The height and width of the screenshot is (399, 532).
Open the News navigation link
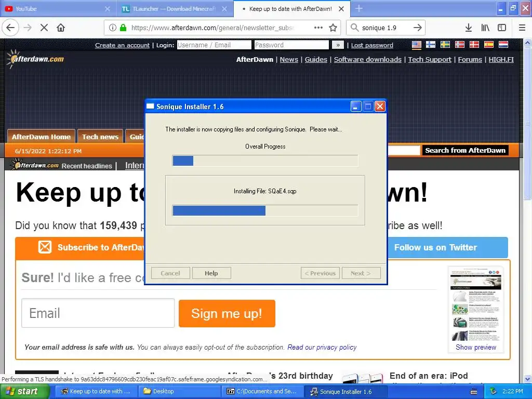289,59
